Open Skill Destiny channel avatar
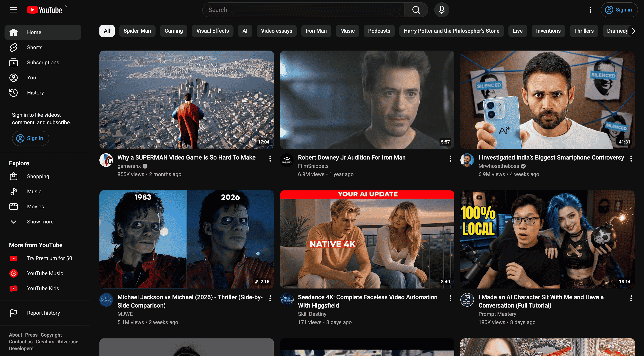This screenshot has height=356, width=644. pos(287,300)
